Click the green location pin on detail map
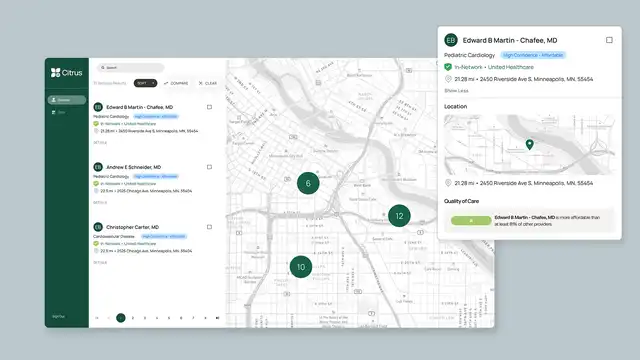The height and width of the screenshot is (360, 640). tap(529, 144)
